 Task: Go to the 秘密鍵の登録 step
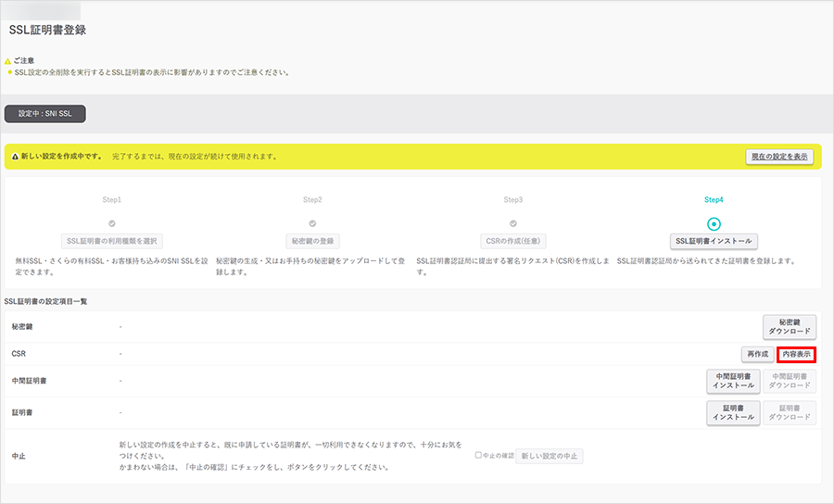[x=312, y=241]
